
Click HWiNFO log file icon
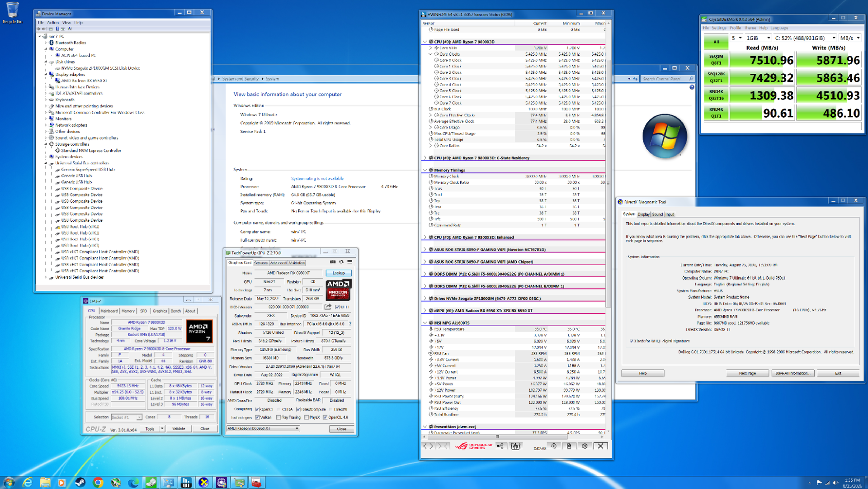tap(569, 446)
